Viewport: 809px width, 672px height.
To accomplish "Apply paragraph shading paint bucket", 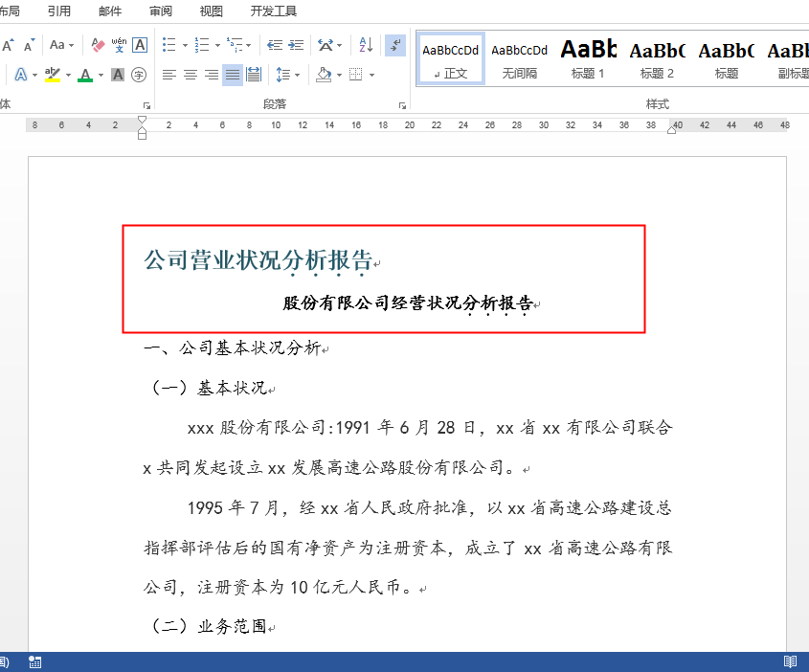I will 324,75.
